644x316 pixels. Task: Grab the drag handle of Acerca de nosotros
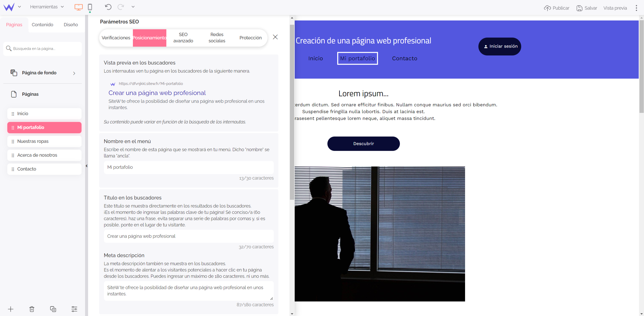pyautogui.click(x=13, y=155)
